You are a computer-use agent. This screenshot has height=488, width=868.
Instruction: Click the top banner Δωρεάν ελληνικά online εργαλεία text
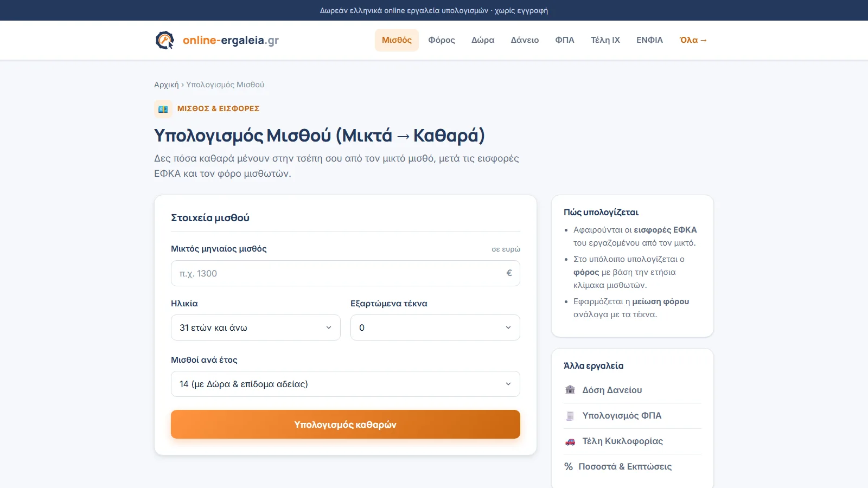[x=434, y=10]
